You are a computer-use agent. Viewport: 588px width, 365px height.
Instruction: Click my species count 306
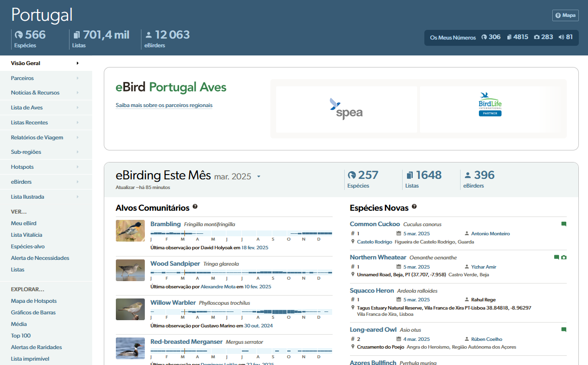coord(491,37)
